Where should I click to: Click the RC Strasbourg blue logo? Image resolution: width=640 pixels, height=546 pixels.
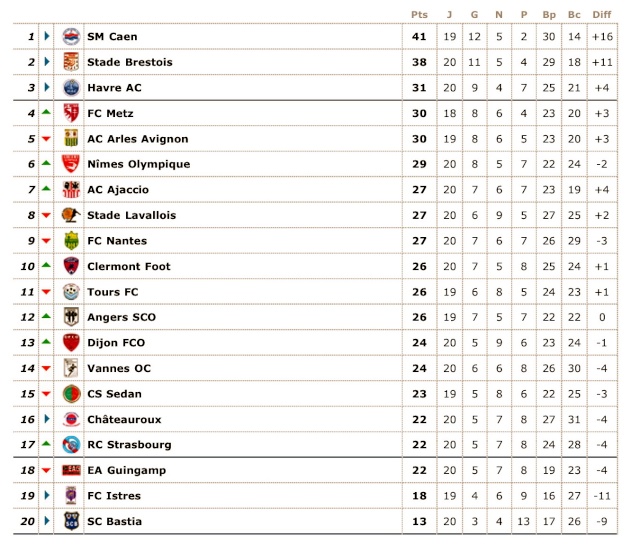click(x=71, y=444)
